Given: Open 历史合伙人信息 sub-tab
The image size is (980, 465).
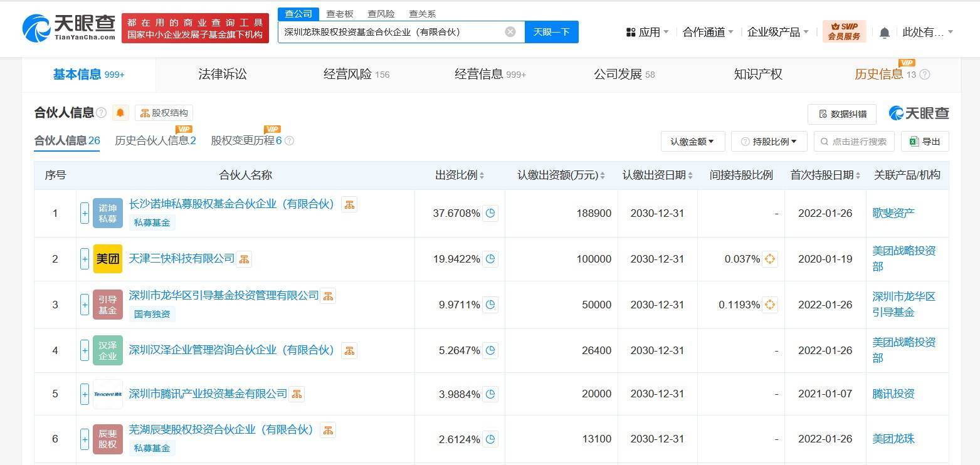Looking at the screenshot, I should point(155,140).
